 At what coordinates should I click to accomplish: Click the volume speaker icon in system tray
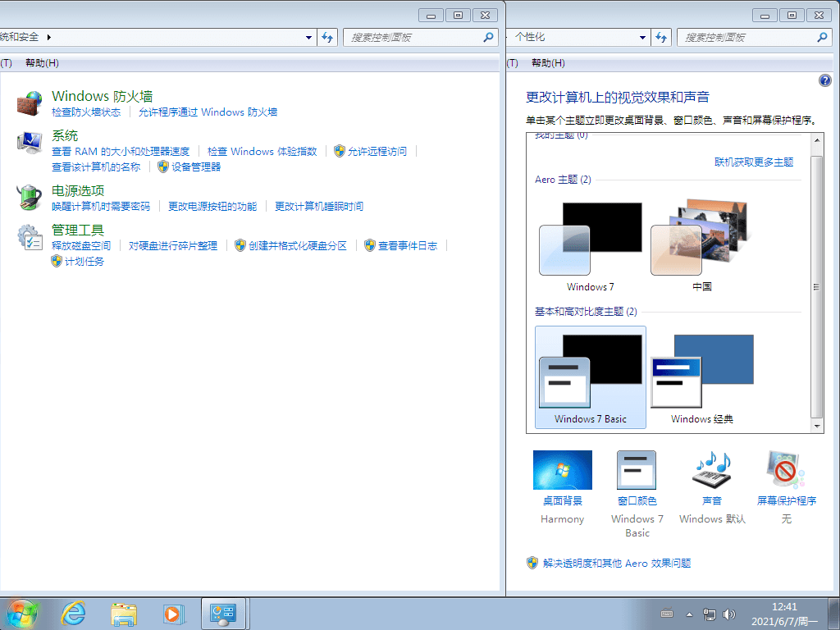(729, 613)
